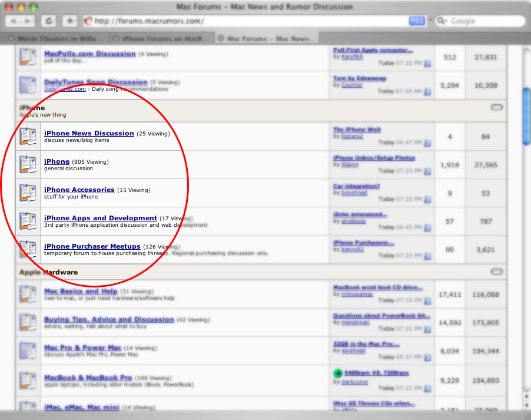Go to last post arrow for The iPhone Wait
This screenshot has height=420, width=531.
point(427,143)
